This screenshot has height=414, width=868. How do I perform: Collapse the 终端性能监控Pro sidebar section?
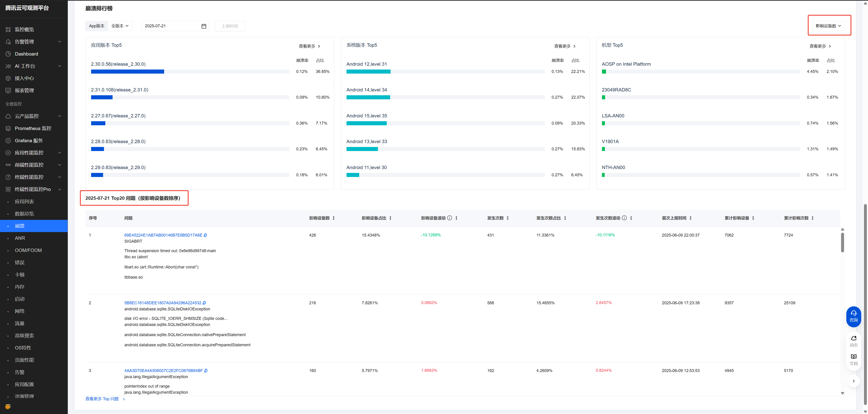coord(60,189)
